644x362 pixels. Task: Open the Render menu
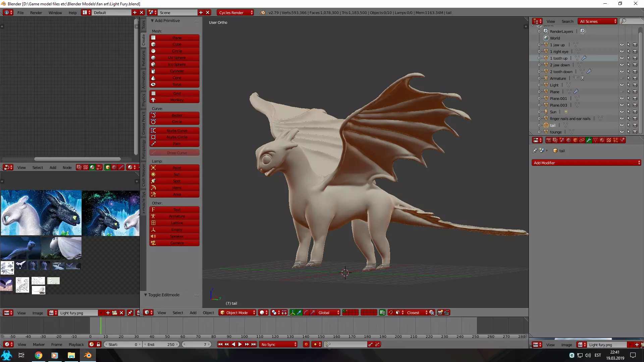click(x=36, y=13)
